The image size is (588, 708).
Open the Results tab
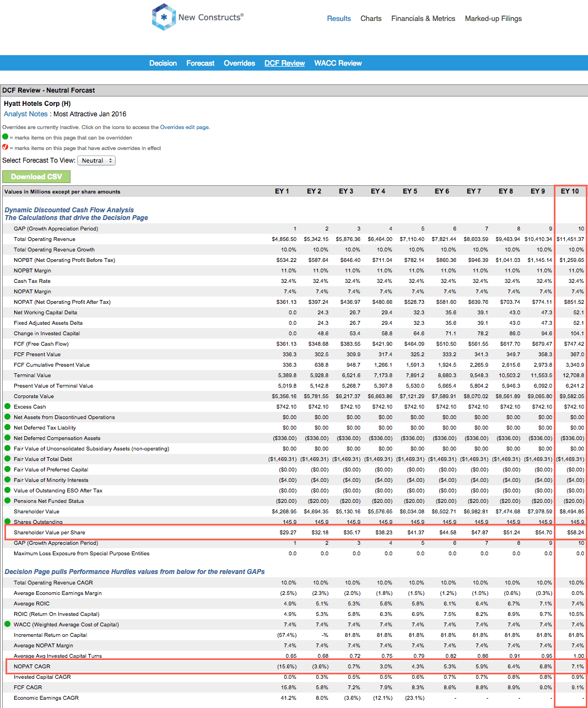(x=339, y=18)
